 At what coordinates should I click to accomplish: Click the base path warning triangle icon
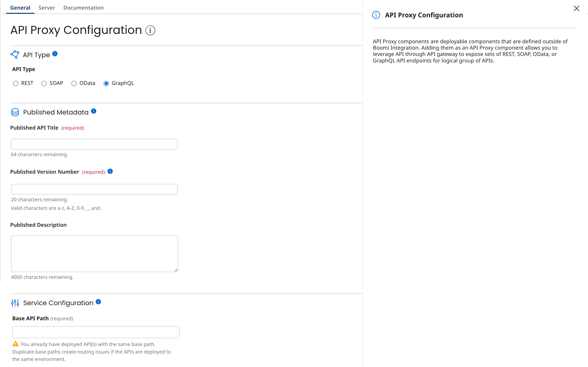16,344
